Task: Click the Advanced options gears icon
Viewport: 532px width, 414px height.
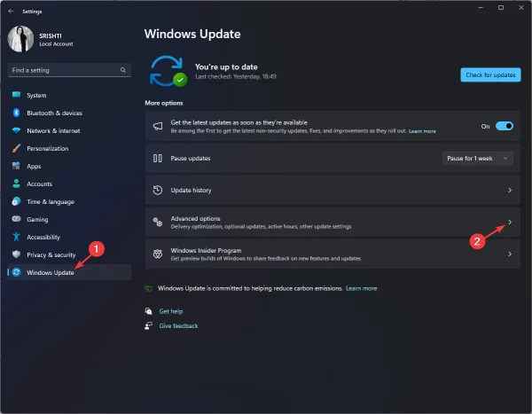Action: click(158, 223)
